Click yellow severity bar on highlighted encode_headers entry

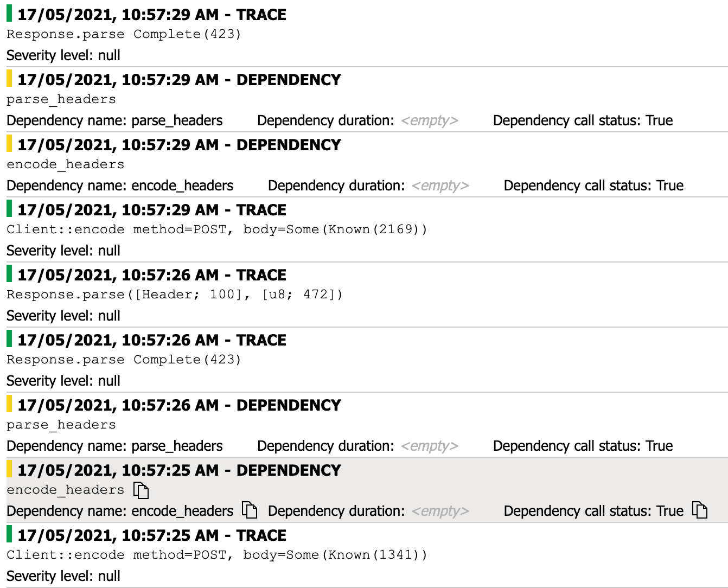click(x=9, y=470)
